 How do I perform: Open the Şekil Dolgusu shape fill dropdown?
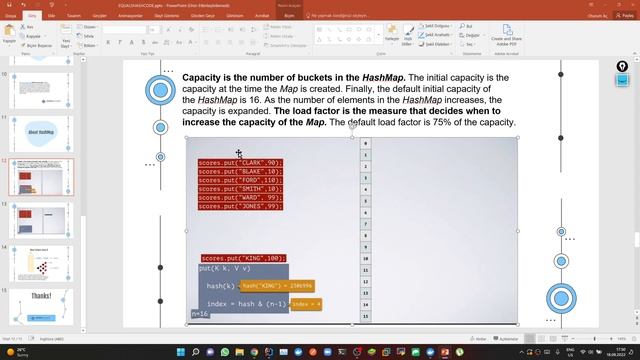click(x=435, y=26)
